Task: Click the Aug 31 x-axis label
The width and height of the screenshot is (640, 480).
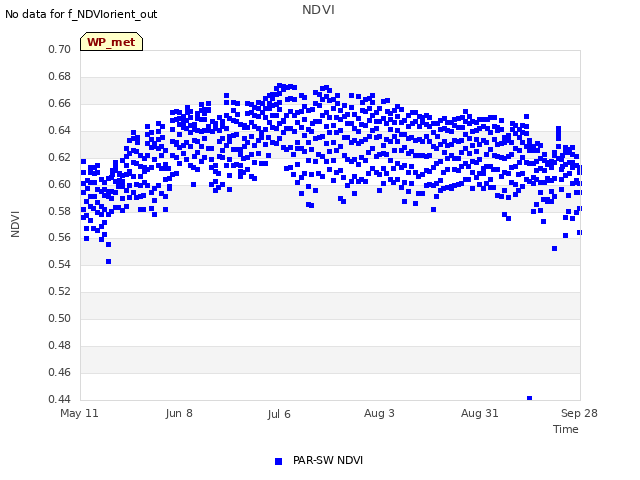Action: [480, 413]
